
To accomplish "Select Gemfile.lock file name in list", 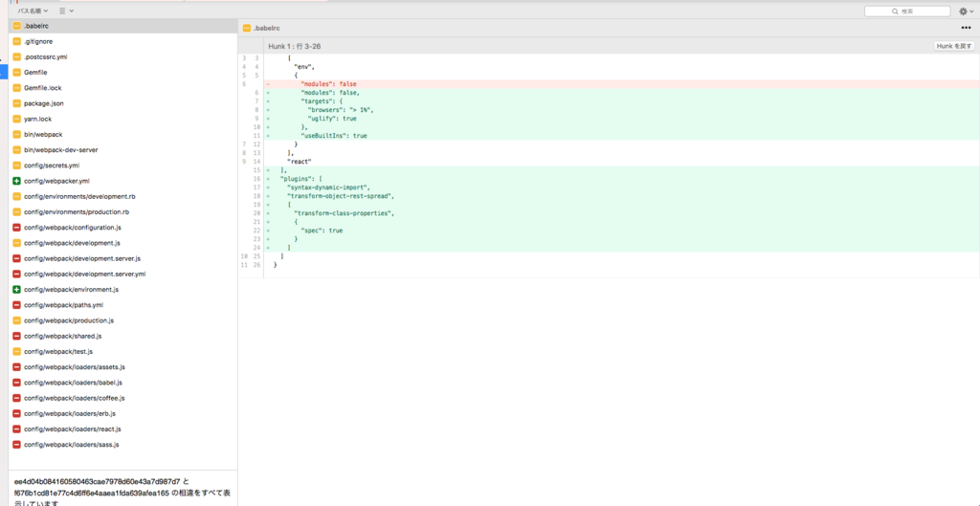I will (42, 88).
